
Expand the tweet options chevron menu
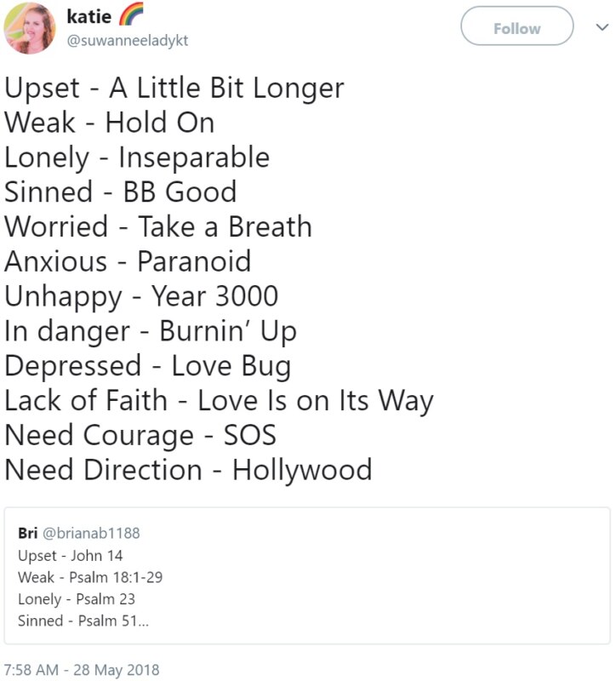point(602,27)
